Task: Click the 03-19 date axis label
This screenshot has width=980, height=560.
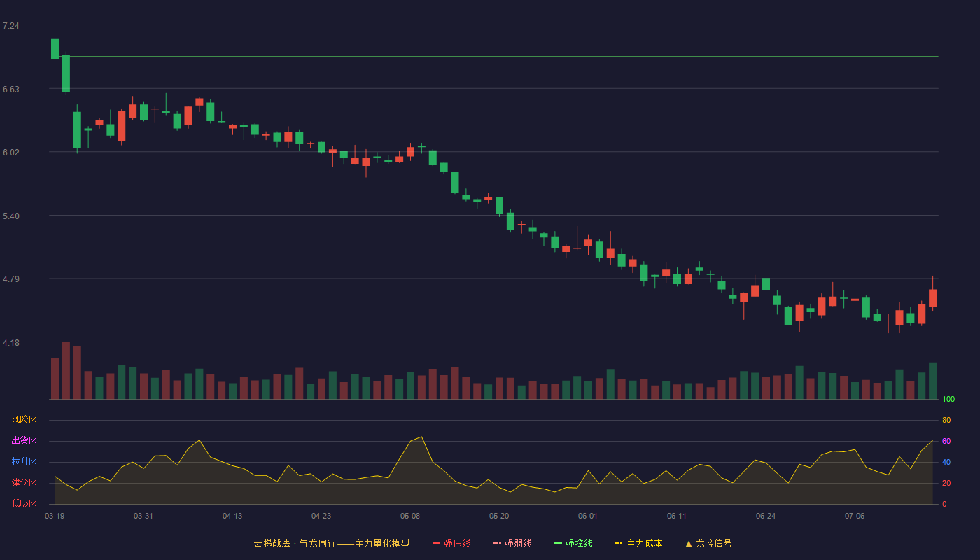Action: tap(55, 516)
